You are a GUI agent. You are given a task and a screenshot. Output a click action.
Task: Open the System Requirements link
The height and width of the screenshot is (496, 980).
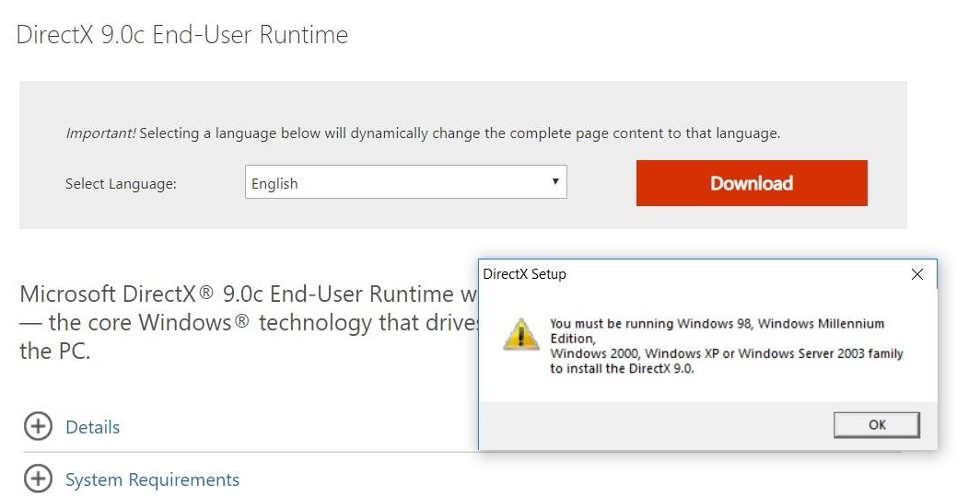[153, 479]
